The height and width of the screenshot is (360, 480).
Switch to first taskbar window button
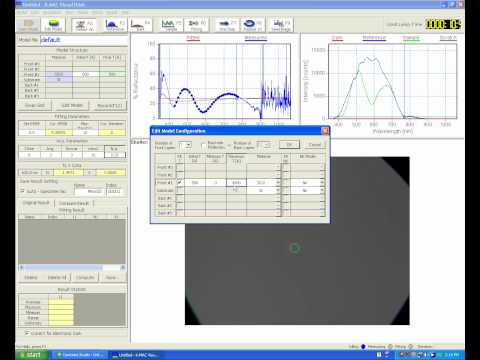[x=80, y=355]
